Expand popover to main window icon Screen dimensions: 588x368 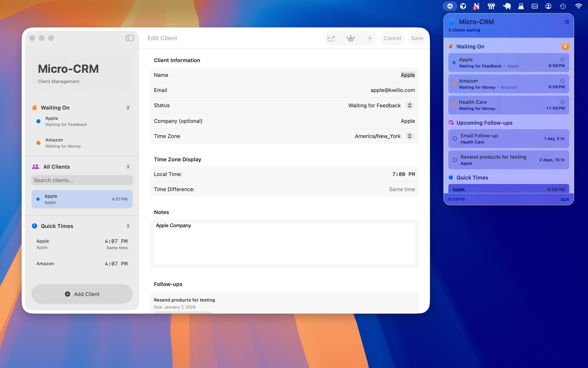[x=567, y=22]
